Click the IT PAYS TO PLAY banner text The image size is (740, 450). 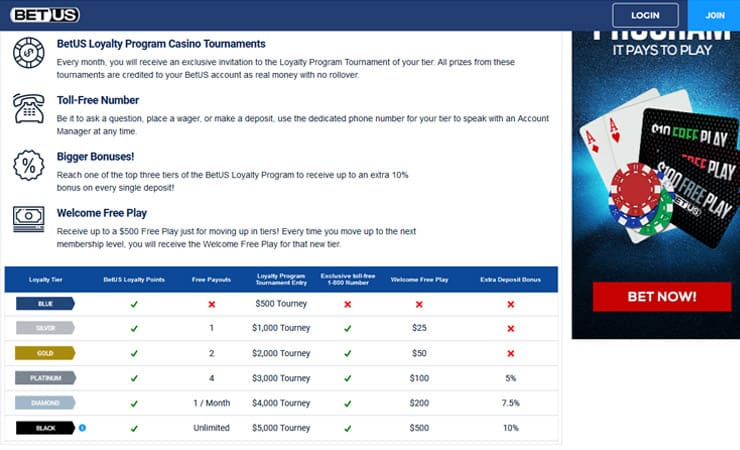(x=662, y=50)
